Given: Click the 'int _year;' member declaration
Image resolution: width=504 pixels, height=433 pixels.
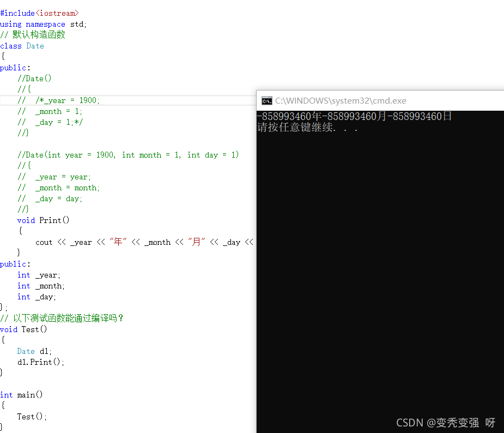Looking at the screenshot, I should pyautogui.click(x=39, y=275).
